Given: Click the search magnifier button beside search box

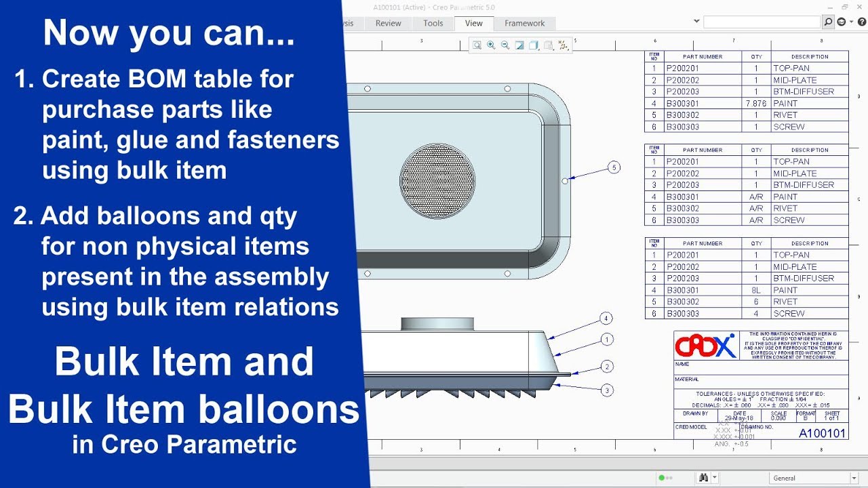Looking at the screenshot, I should coord(828,22).
